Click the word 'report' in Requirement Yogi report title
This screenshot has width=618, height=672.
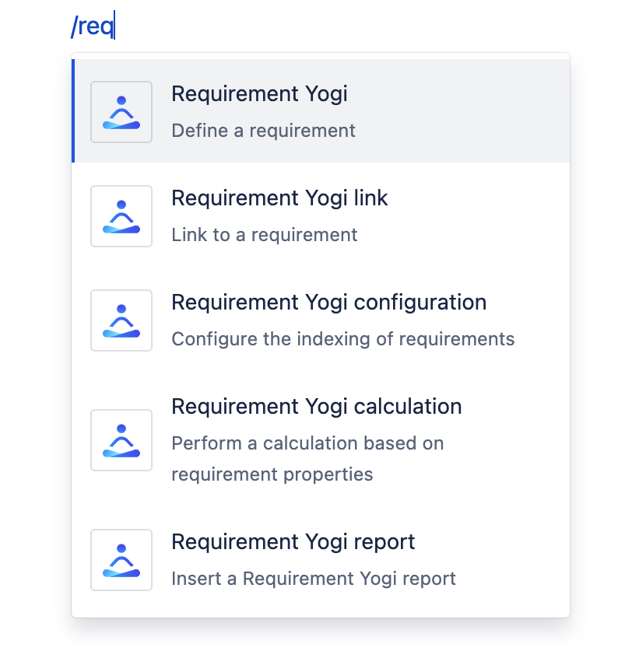[x=385, y=542]
